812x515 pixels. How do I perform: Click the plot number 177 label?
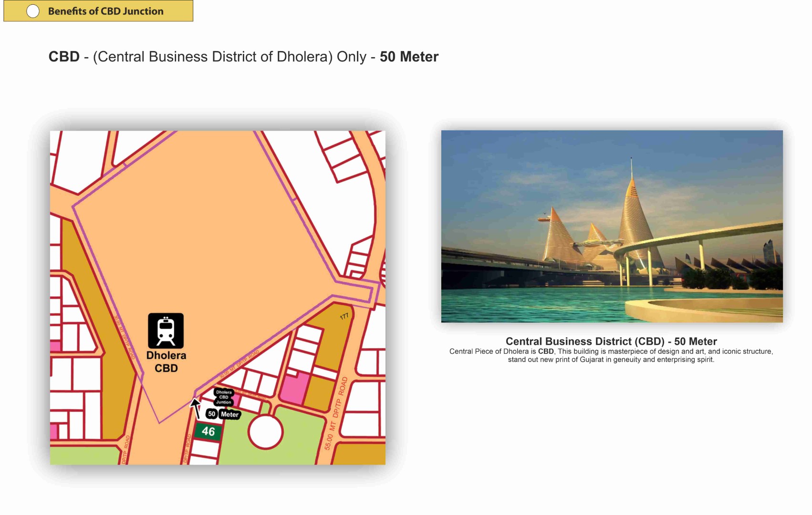[344, 317]
